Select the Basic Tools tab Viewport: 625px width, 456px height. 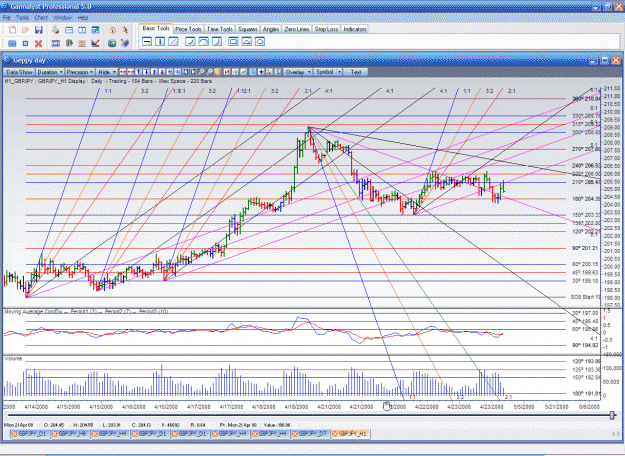tap(156, 29)
